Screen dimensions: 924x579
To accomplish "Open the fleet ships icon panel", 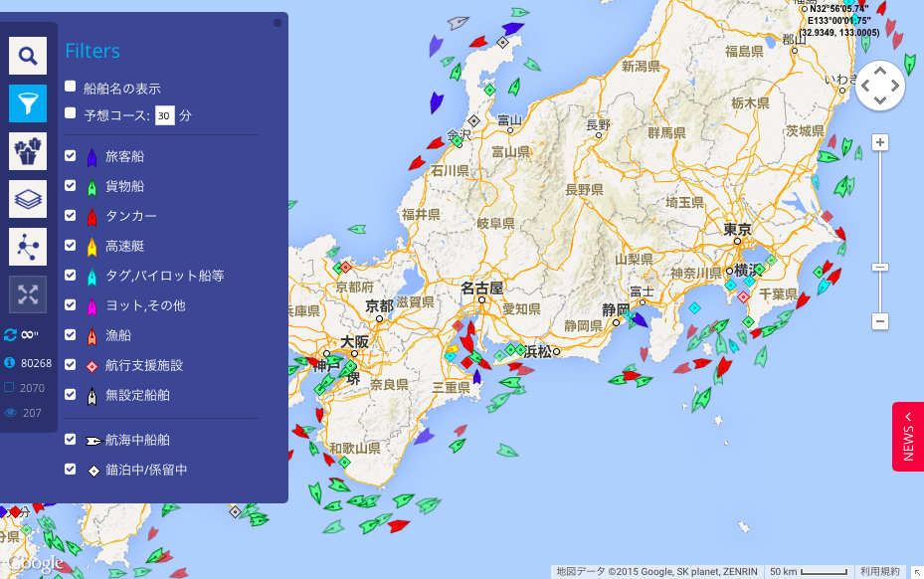I will coord(28,151).
